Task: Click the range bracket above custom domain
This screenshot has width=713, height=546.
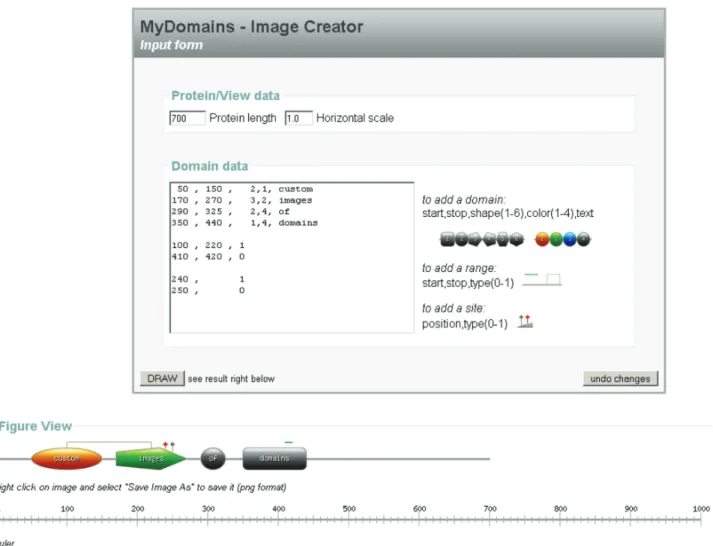Action: [x=109, y=444]
